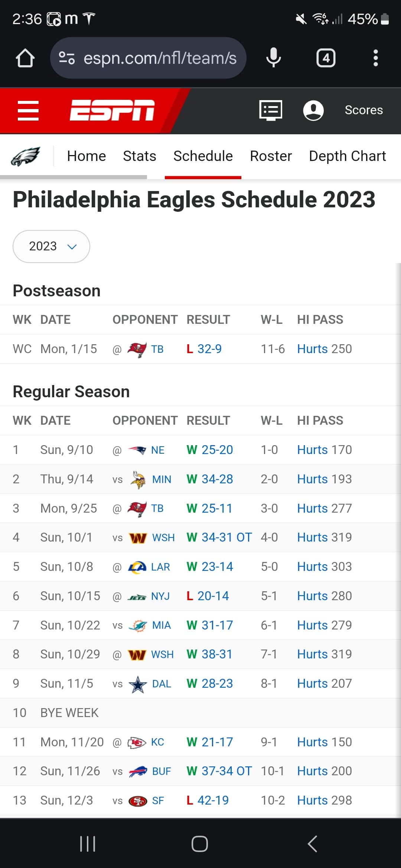Viewport: 401px width, 868px height.
Task: Open the ESPN hamburger menu
Action: click(28, 111)
